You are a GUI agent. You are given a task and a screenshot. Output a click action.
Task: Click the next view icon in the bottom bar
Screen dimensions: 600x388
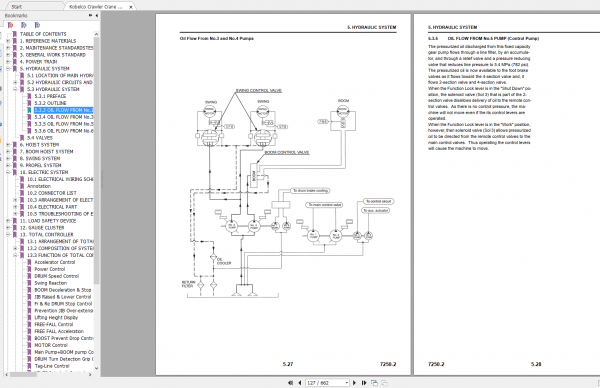click(x=384, y=383)
